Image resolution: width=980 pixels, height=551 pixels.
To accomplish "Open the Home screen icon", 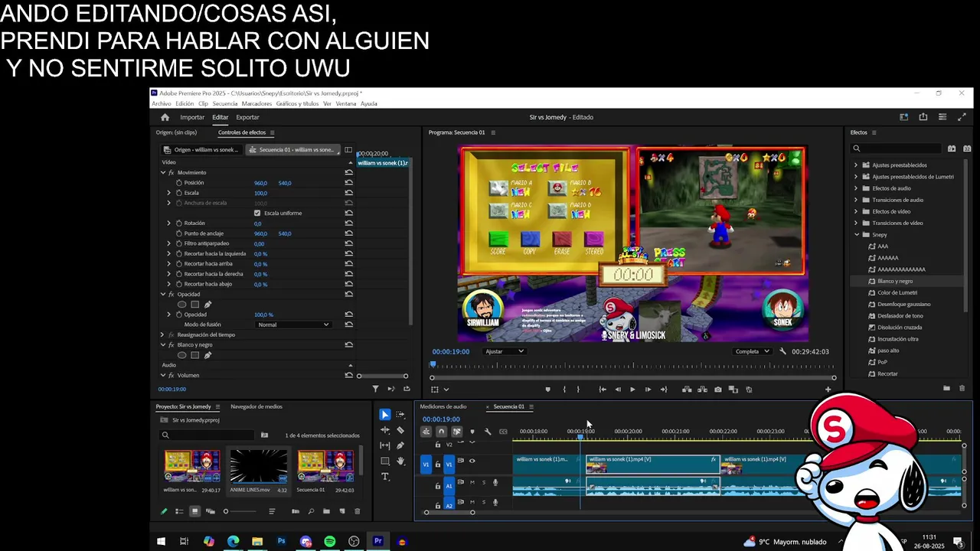I will pyautogui.click(x=165, y=117).
